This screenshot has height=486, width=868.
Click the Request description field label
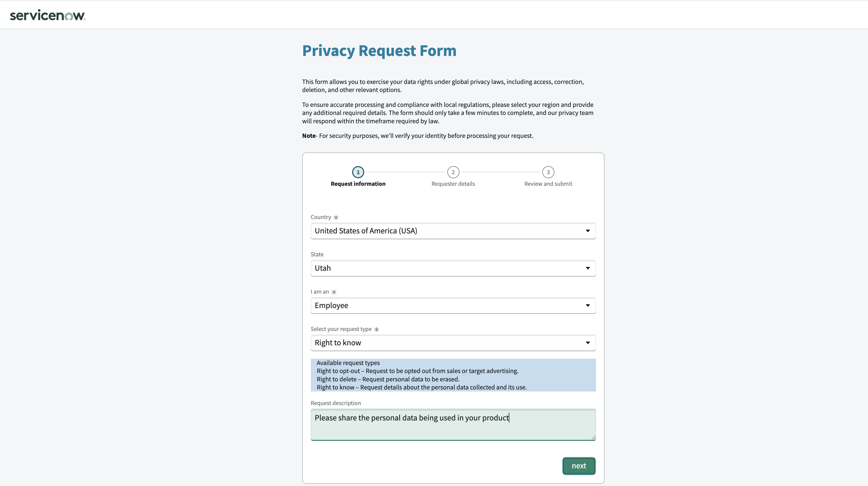click(336, 403)
